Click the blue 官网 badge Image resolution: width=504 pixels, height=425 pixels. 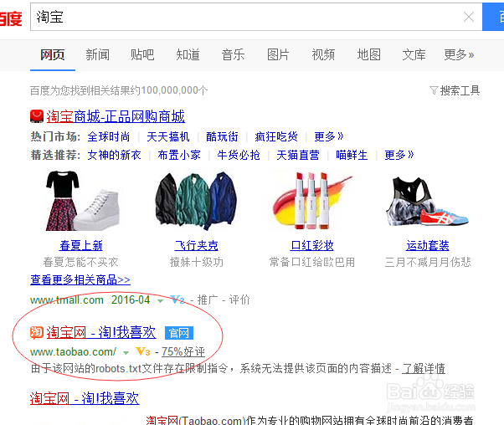coord(179,333)
